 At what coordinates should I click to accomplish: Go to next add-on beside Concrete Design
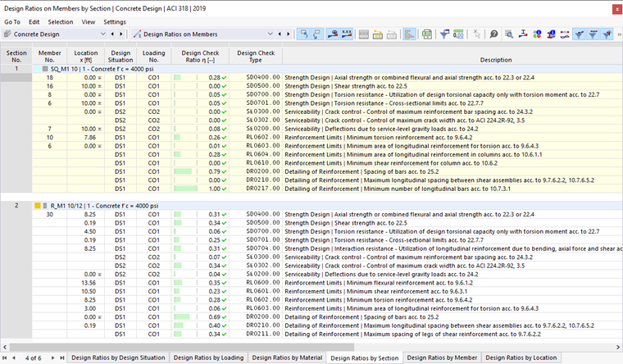[121, 34]
